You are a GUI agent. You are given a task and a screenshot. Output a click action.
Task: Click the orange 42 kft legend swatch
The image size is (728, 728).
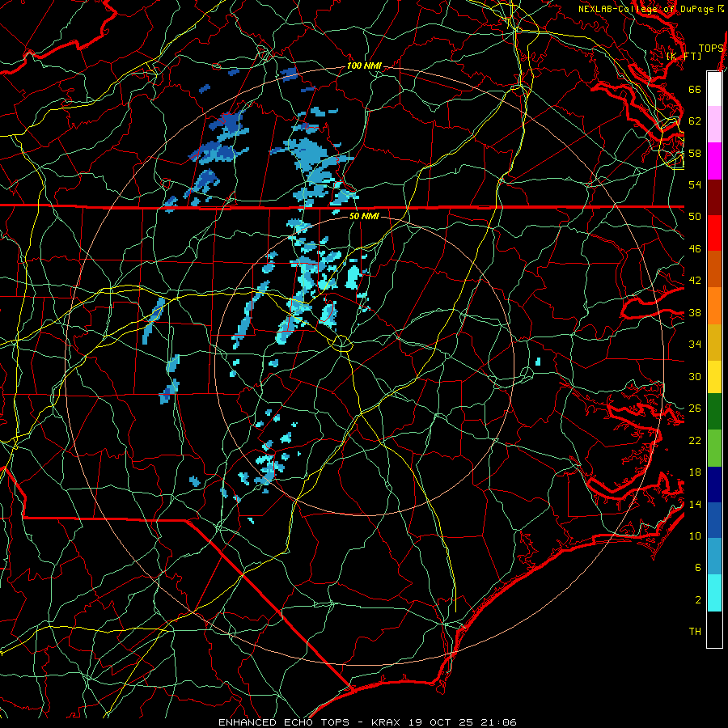point(714,306)
